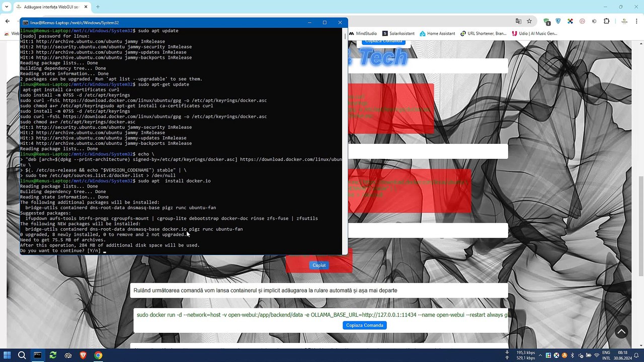644x362 pixels.
Task: Open the Windows Start menu
Action: click(8, 355)
